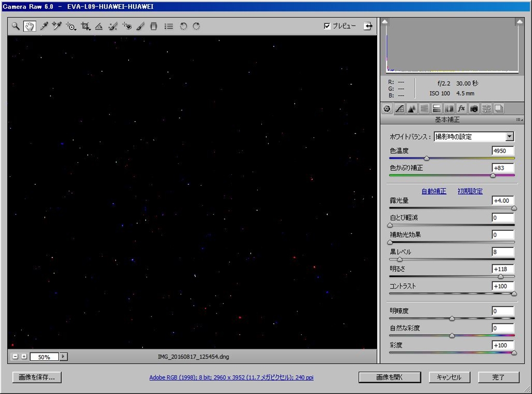Screen dimensions: 532x394
Task: Click the 白とび軽減 value field
Action: pyautogui.click(x=503, y=217)
